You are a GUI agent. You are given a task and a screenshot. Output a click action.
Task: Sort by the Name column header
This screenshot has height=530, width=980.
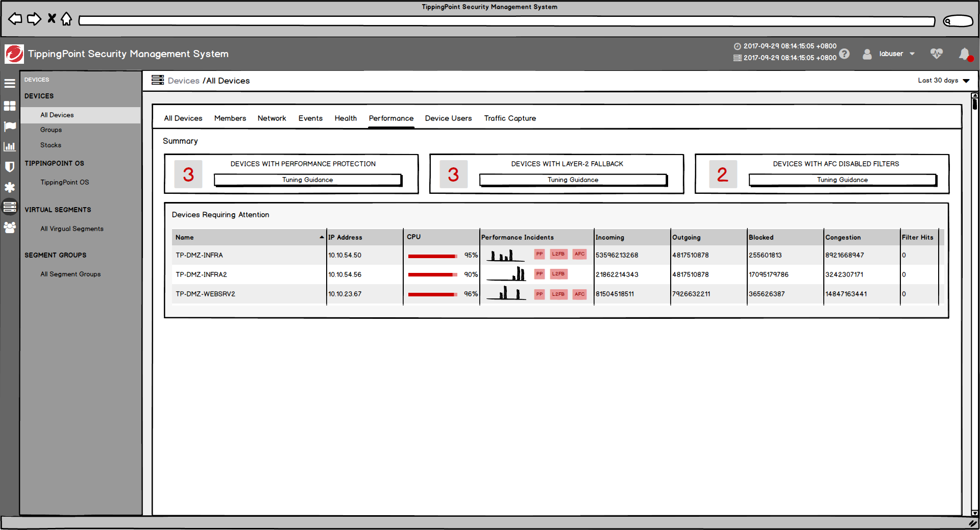click(250, 237)
